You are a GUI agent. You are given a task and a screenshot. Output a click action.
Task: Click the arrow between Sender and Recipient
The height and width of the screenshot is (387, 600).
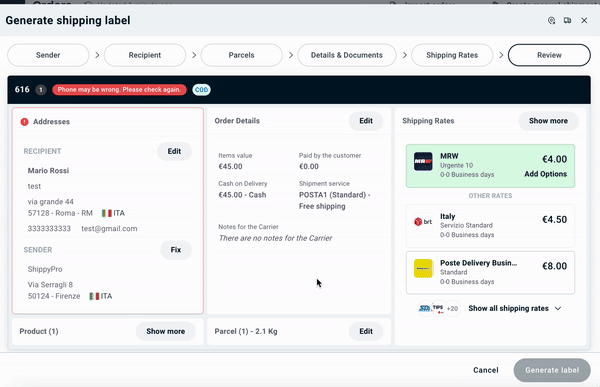pos(97,55)
